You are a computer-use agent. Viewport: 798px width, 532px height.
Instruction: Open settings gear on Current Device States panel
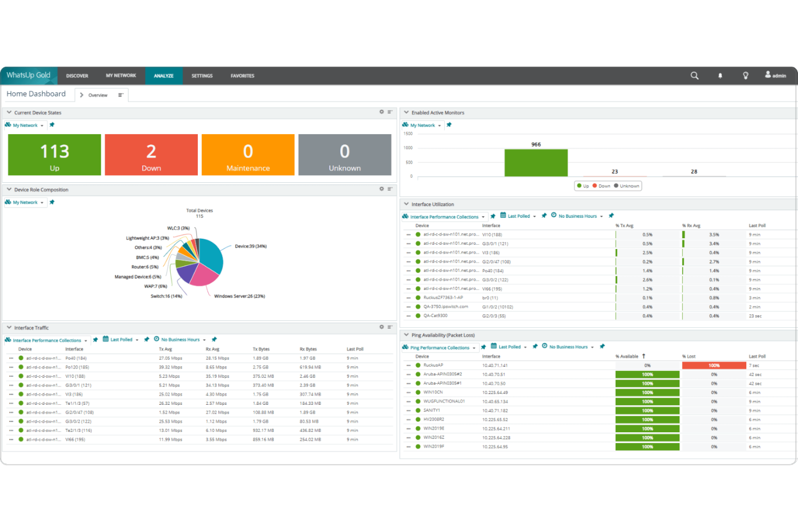coord(382,112)
